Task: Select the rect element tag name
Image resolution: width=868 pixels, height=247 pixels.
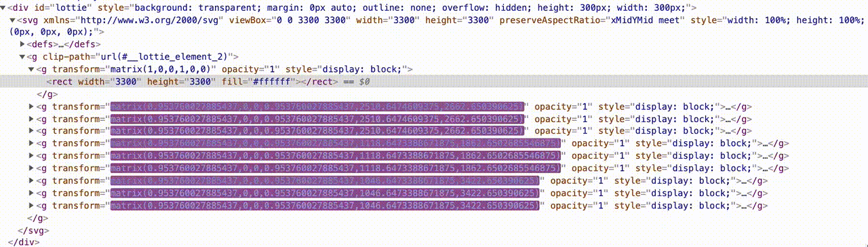Action: point(62,81)
